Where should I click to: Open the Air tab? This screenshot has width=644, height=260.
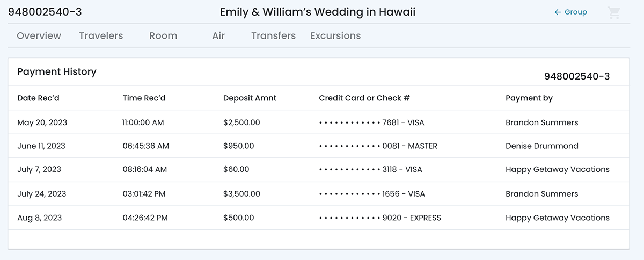click(218, 36)
